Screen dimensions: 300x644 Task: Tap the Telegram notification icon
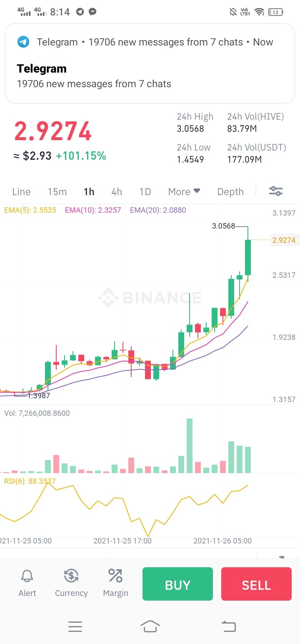[23, 42]
